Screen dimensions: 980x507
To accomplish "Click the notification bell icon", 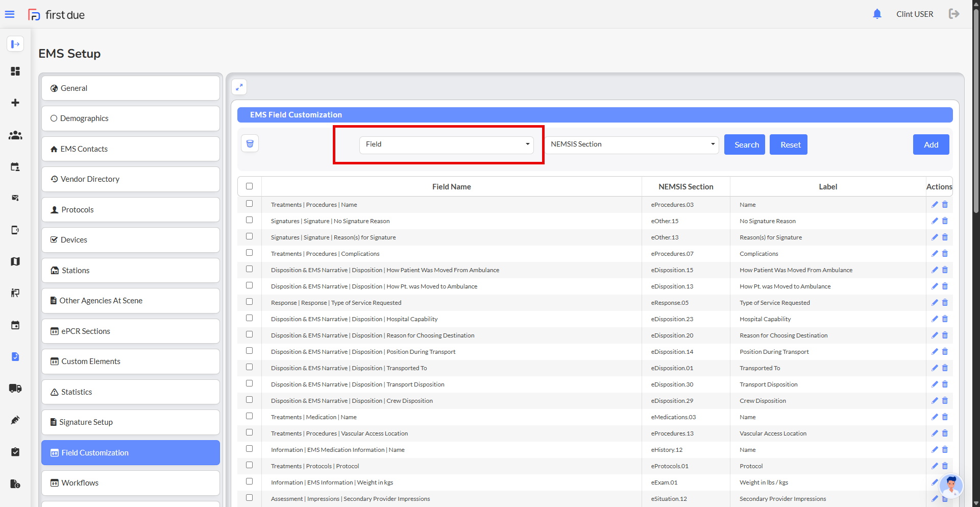I will click(x=877, y=14).
